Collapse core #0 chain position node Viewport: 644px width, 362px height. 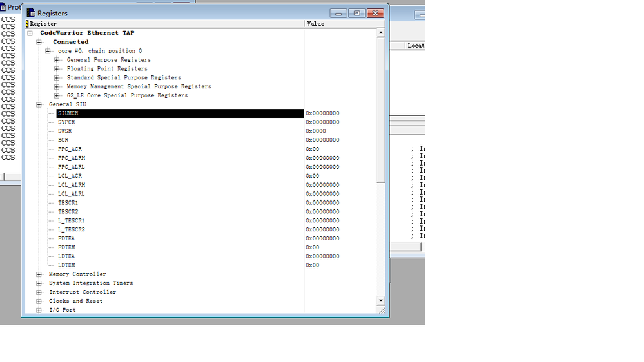(48, 51)
